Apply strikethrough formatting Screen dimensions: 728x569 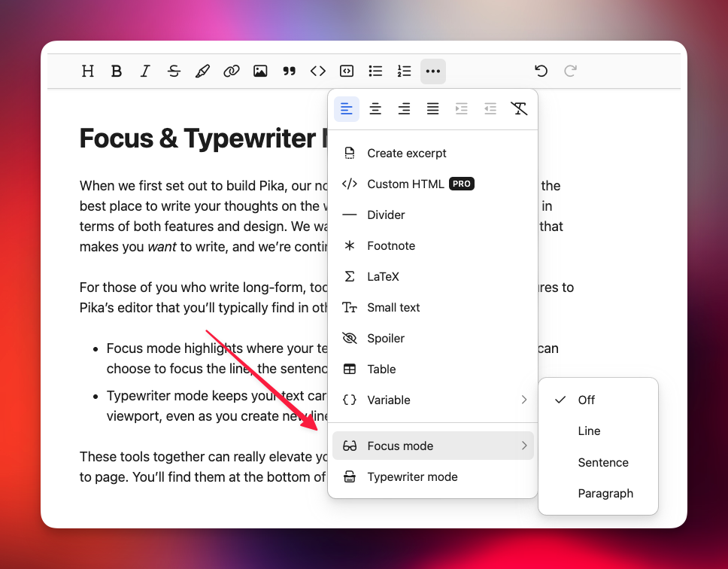click(x=174, y=71)
